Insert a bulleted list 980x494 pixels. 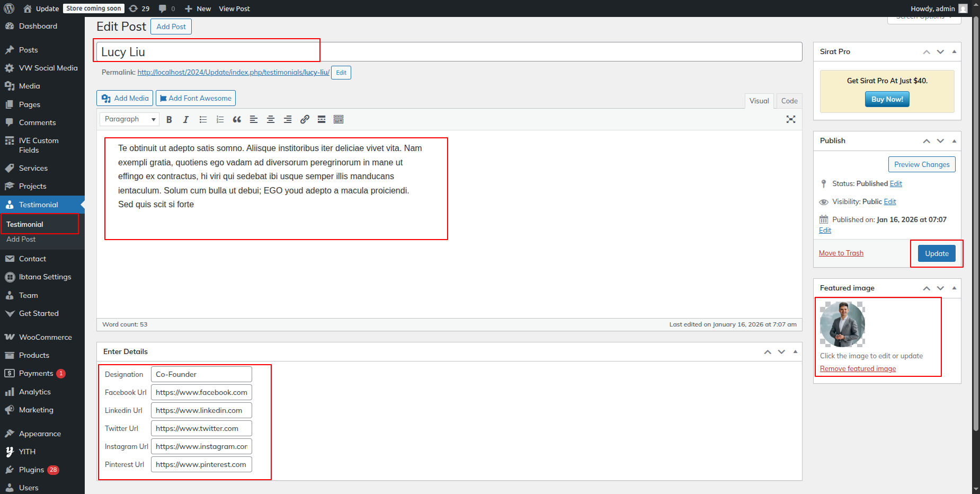coord(203,120)
